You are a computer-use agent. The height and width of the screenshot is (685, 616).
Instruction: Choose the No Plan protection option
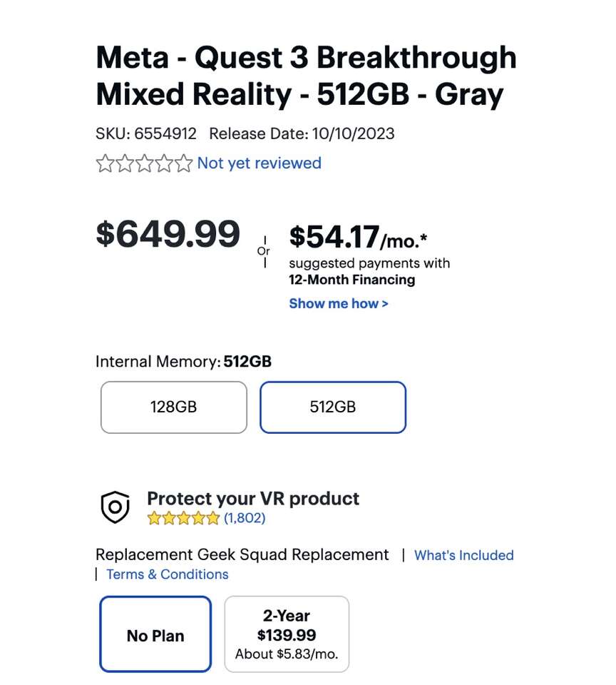[x=155, y=635]
